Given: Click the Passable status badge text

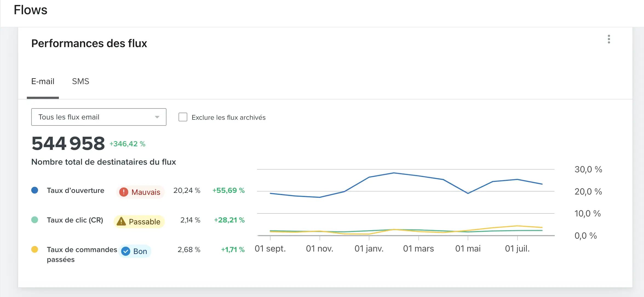Looking at the screenshot, I should click(x=144, y=222).
